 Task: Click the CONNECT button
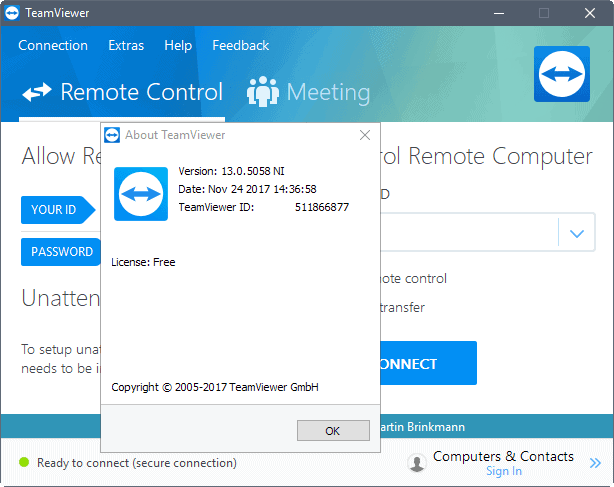[x=428, y=363]
